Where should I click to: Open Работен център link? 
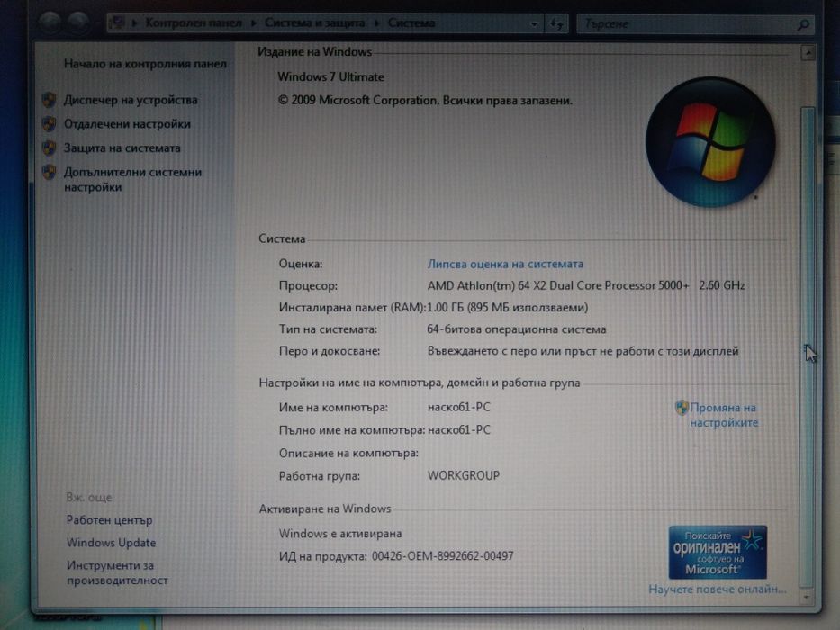point(109,520)
